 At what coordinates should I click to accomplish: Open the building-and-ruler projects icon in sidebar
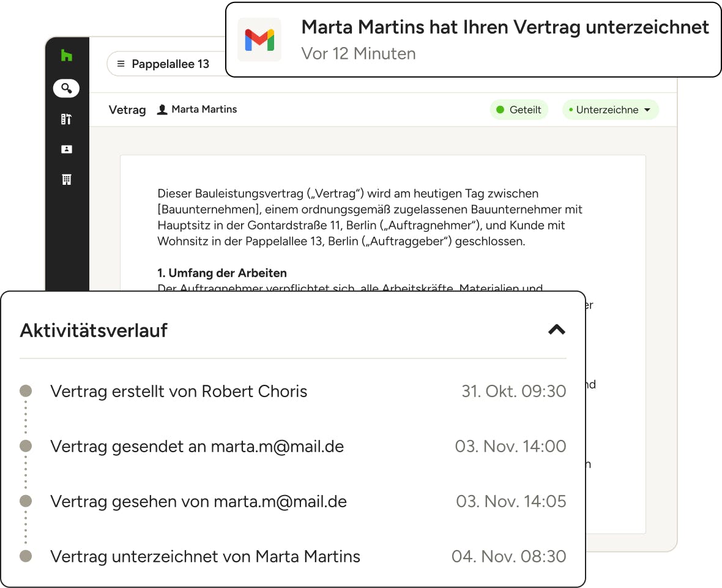(x=66, y=119)
